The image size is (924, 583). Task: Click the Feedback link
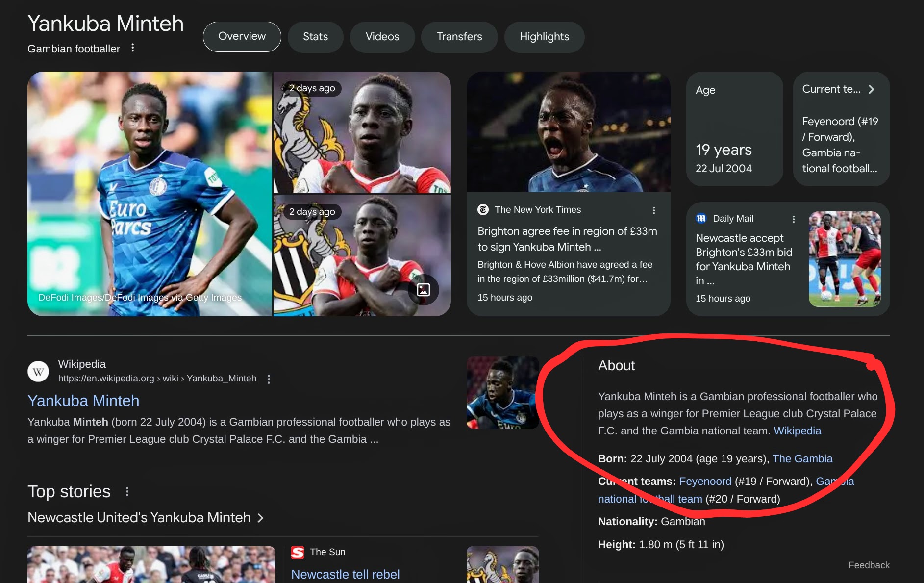pyautogui.click(x=869, y=565)
